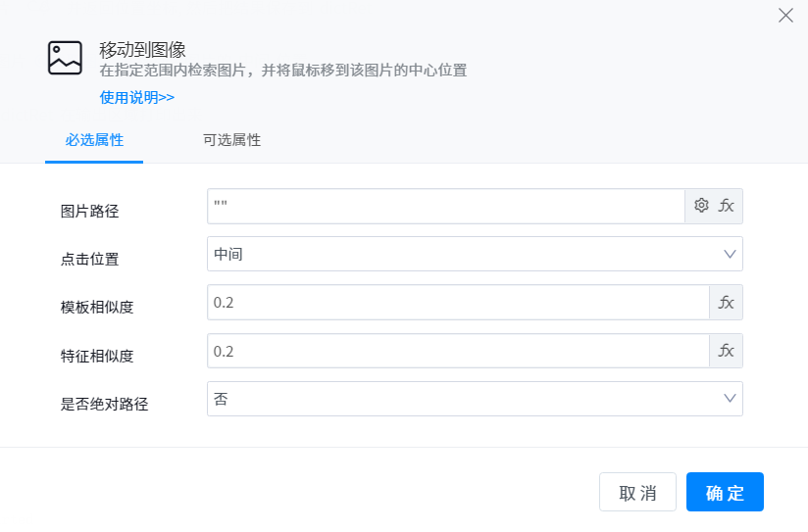
Task: Expand the 是否绝对路径 dropdown arrow
Action: tap(730, 399)
